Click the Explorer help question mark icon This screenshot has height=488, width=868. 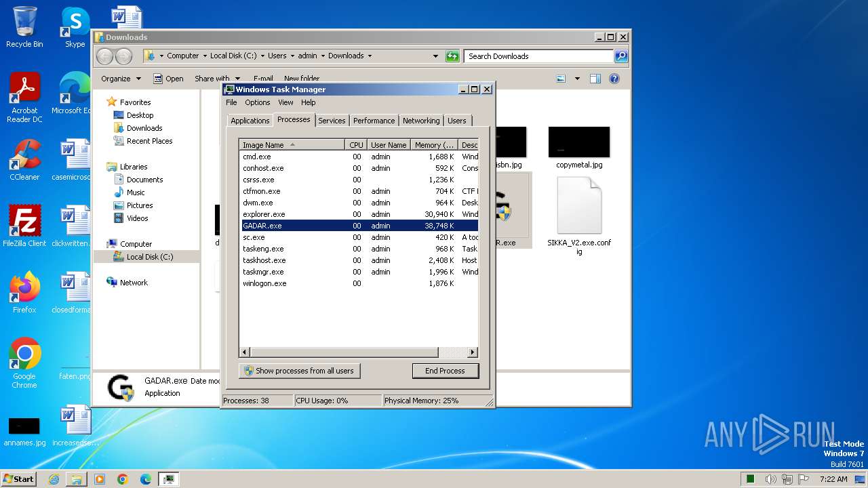(x=614, y=79)
